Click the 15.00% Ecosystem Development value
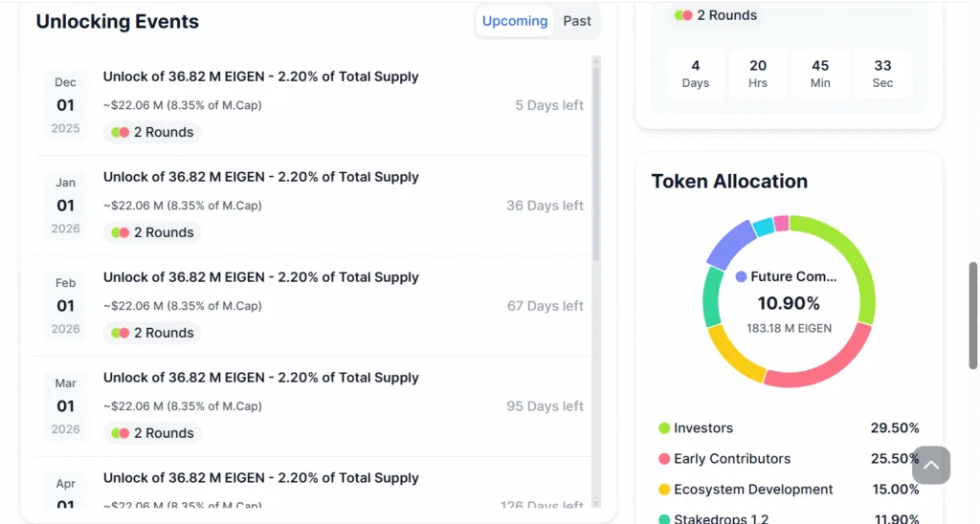This screenshot has width=980, height=524. [x=896, y=489]
